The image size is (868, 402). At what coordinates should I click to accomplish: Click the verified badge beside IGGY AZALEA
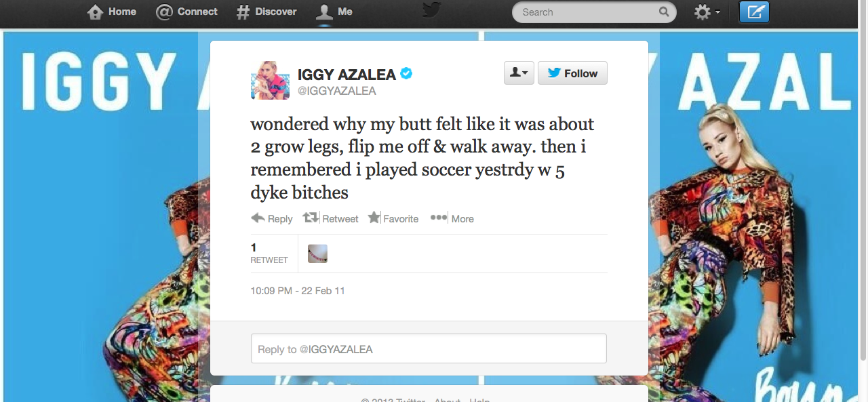pos(406,74)
